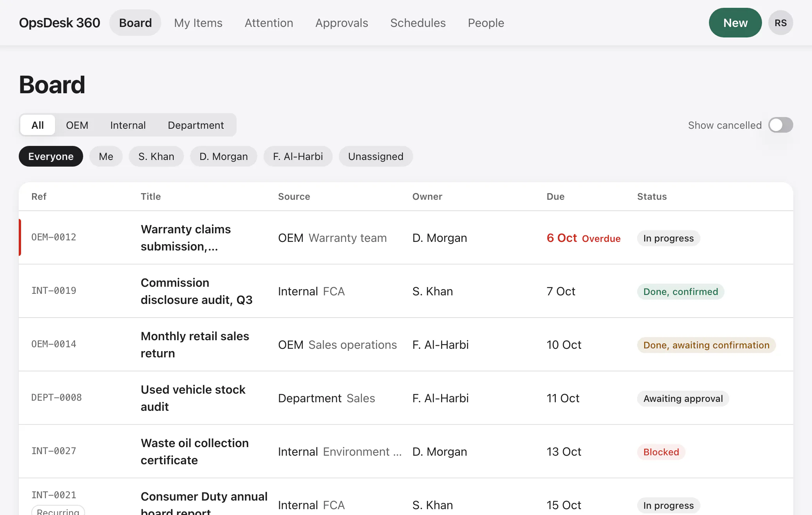Click the OEM-0012 reference
The width and height of the screenshot is (812, 515).
pyautogui.click(x=53, y=237)
